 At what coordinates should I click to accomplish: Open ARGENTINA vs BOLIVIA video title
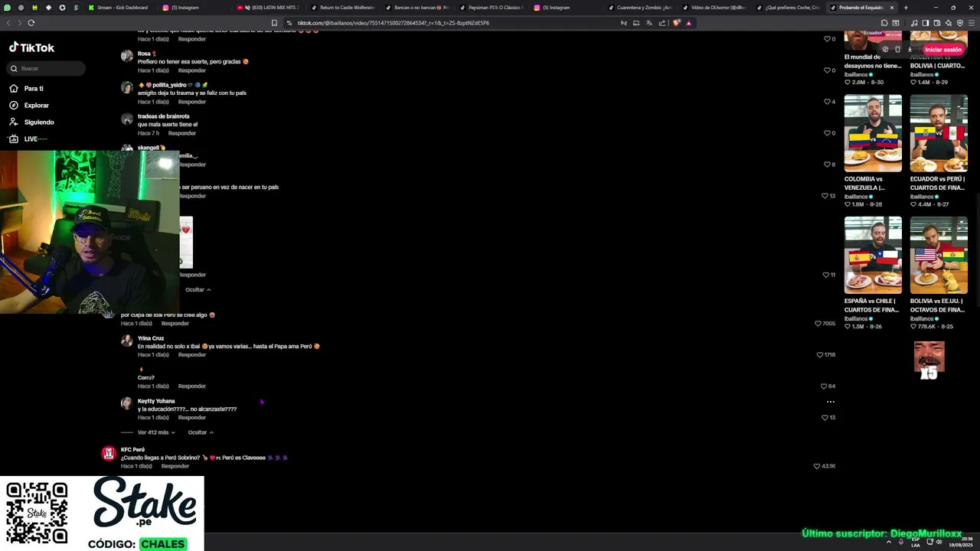(x=939, y=61)
